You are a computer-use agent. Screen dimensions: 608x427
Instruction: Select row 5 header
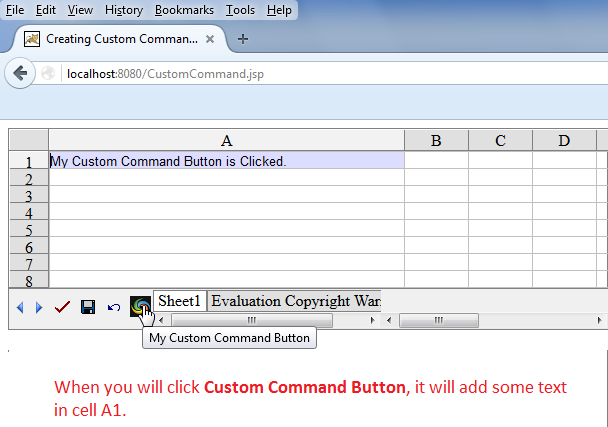point(29,229)
